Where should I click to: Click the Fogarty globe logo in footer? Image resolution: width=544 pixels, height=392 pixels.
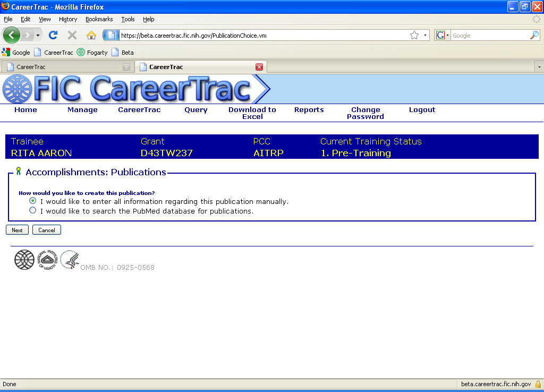(x=24, y=260)
